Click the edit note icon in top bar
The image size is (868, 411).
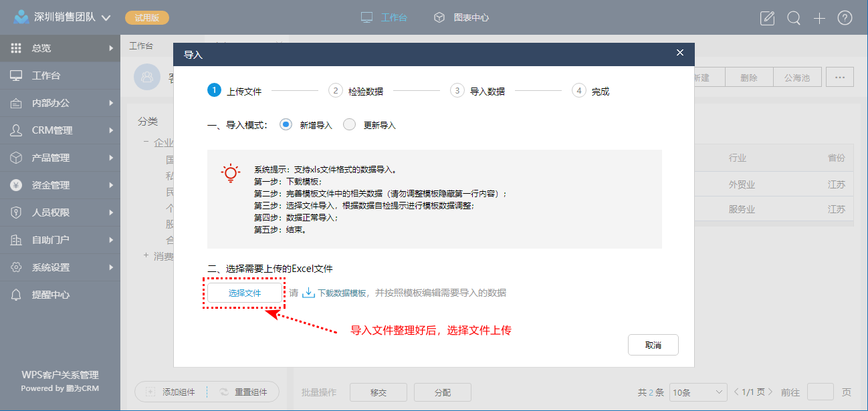coord(768,18)
